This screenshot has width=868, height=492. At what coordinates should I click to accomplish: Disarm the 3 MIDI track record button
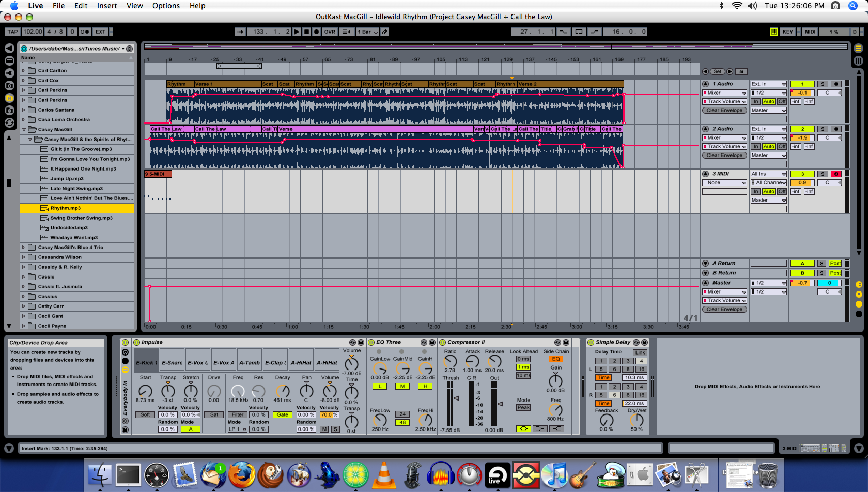835,174
